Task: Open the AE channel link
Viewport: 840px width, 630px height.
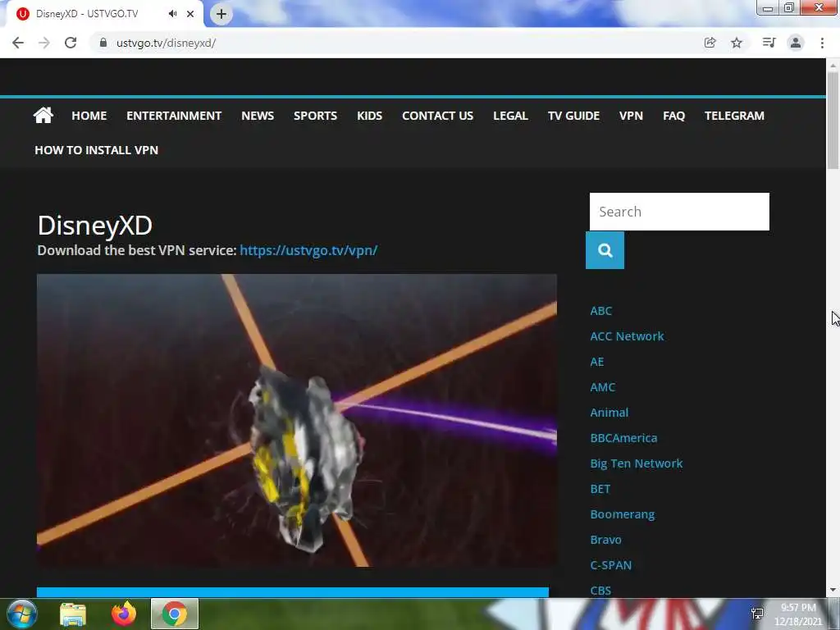Action: pyautogui.click(x=597, y=362)
